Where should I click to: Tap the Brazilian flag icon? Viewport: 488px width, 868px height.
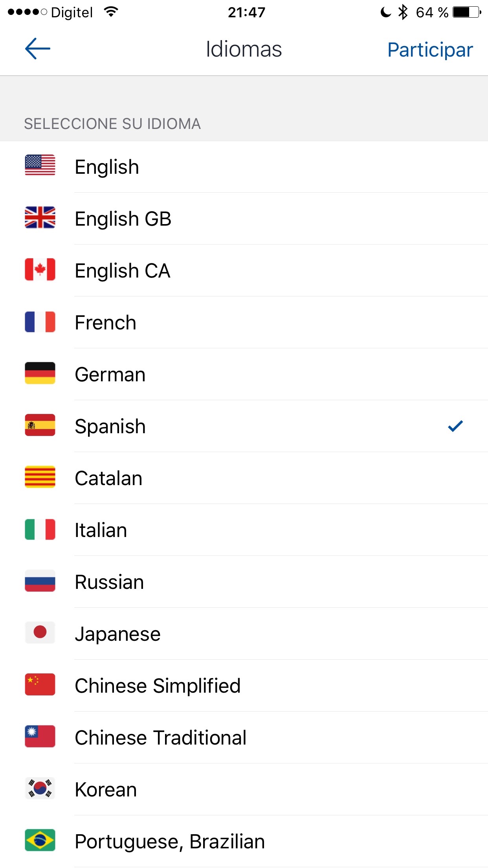(x=40, y=840)
